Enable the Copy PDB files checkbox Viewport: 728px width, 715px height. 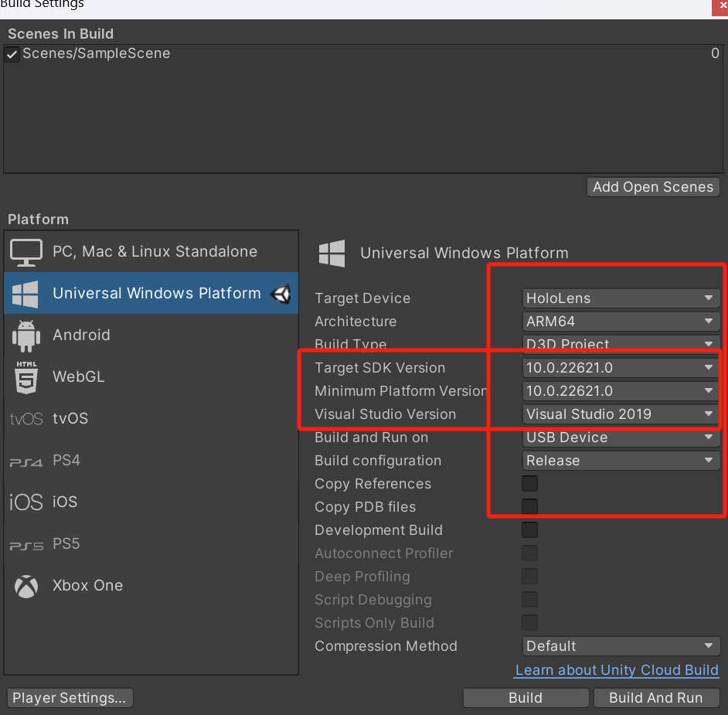click(529, 506)
